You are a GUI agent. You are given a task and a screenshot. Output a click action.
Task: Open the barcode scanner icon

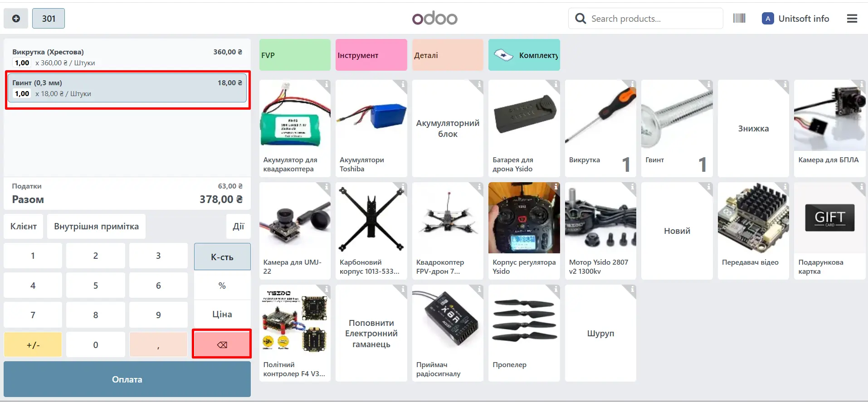739,19
